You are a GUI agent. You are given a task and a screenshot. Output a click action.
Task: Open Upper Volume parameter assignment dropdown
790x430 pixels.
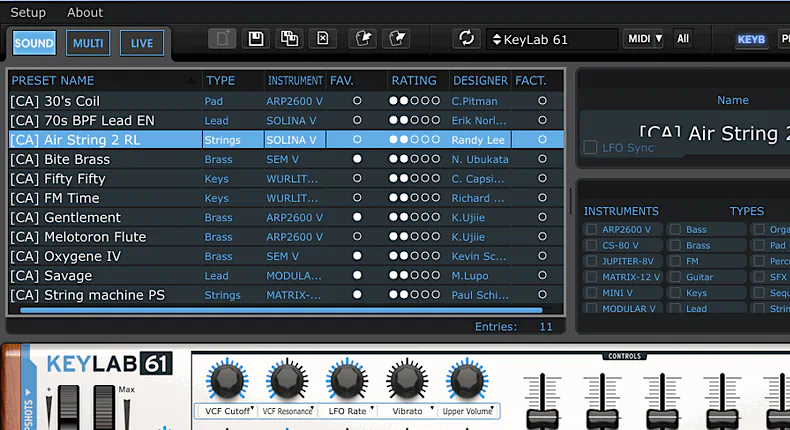coord(468,411)
